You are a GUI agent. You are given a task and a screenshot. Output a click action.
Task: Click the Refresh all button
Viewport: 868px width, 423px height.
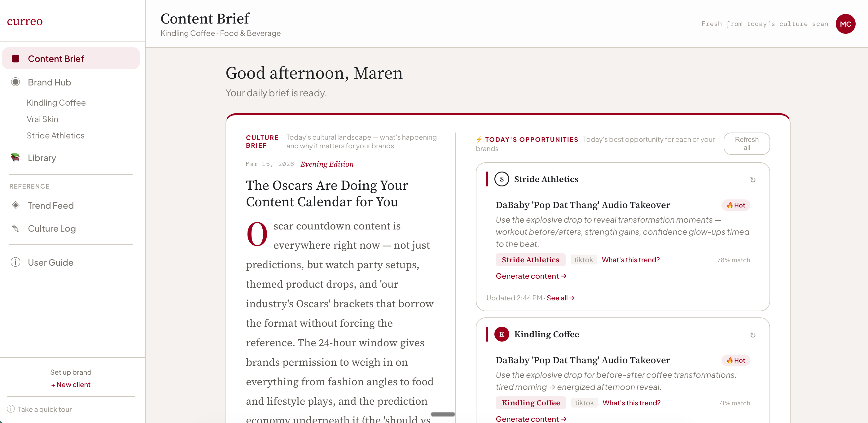pos(747,143)
